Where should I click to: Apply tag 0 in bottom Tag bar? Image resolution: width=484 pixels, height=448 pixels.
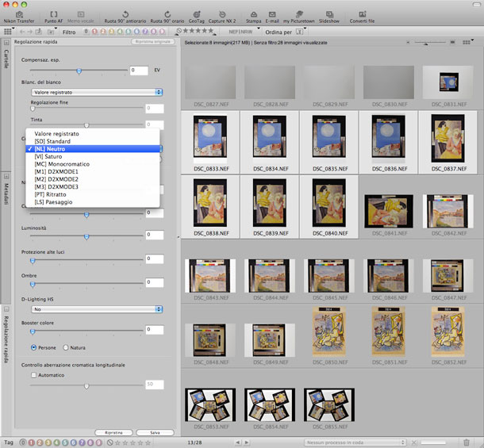(23, 442)
